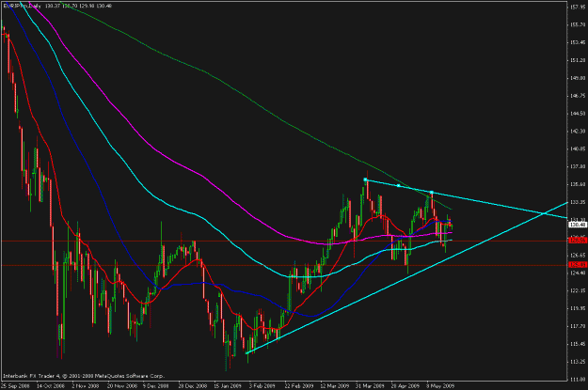Click the 151.20 price scale label

point(578,60)
